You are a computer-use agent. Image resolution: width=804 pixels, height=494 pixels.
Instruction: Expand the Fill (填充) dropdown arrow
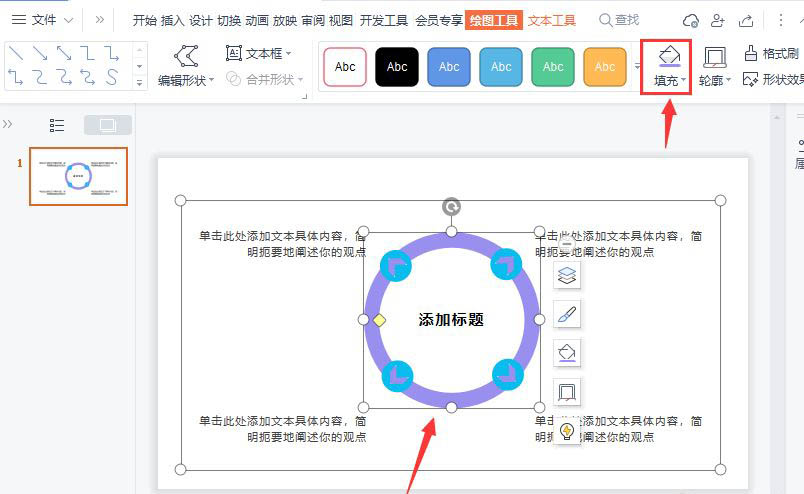[684, 81]
